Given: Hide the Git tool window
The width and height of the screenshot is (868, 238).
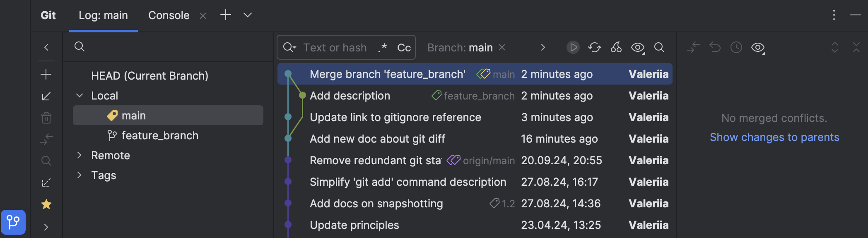Looking at the screenshot, I should [x=856, y=15].
